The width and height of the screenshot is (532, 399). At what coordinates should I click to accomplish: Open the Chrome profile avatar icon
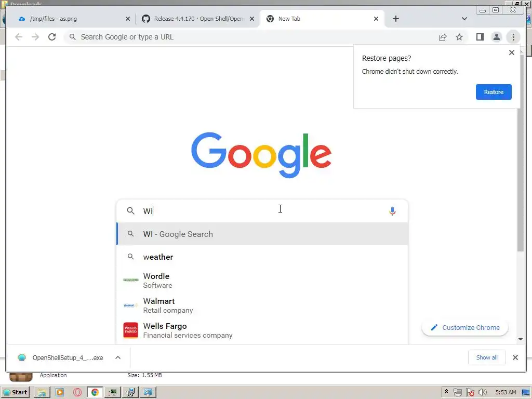[496, 37]
